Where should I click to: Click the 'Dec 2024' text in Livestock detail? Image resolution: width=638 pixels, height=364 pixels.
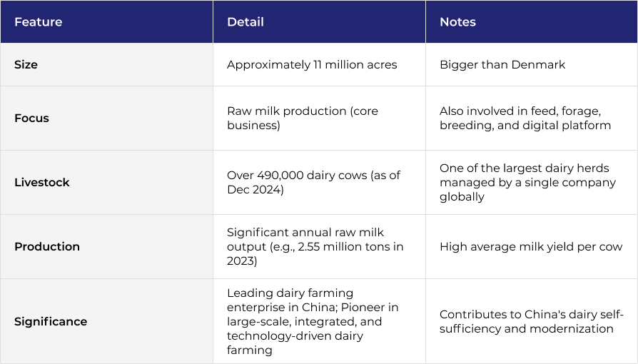pyautogui.click(x=254, y=190)
